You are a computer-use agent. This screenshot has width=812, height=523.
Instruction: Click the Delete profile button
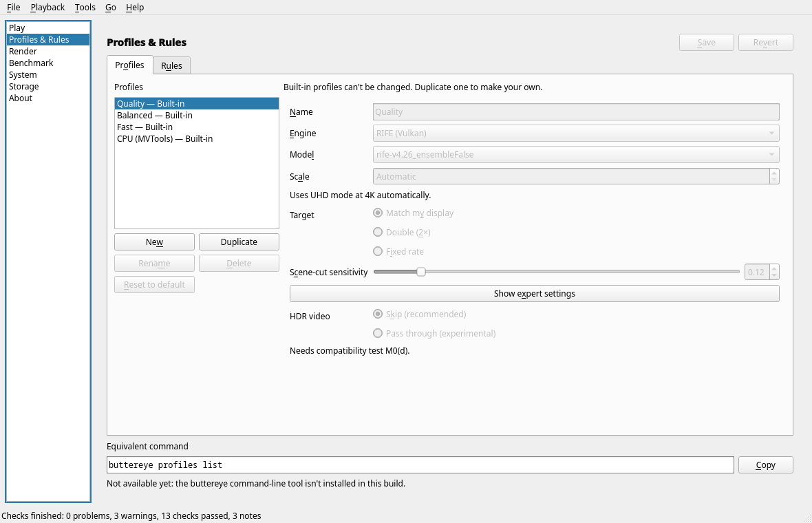click(239, 263)
